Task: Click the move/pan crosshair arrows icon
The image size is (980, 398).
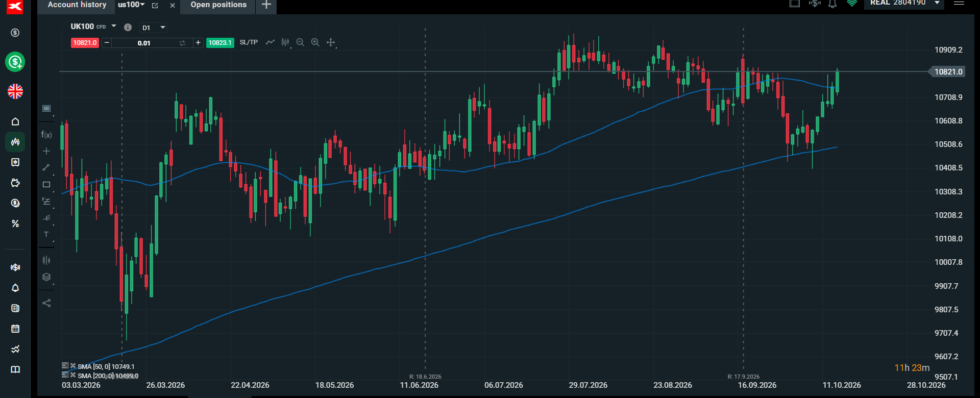Action: pos(331,42)
